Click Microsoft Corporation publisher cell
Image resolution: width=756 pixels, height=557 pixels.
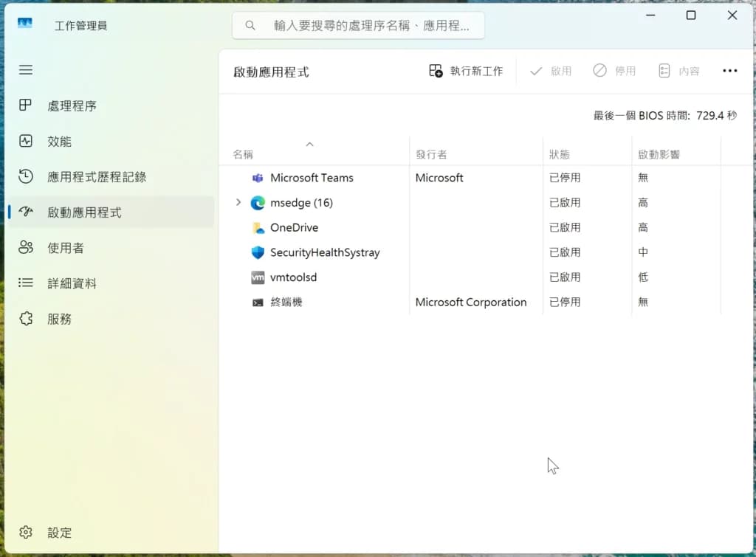[x=471, y=302]
